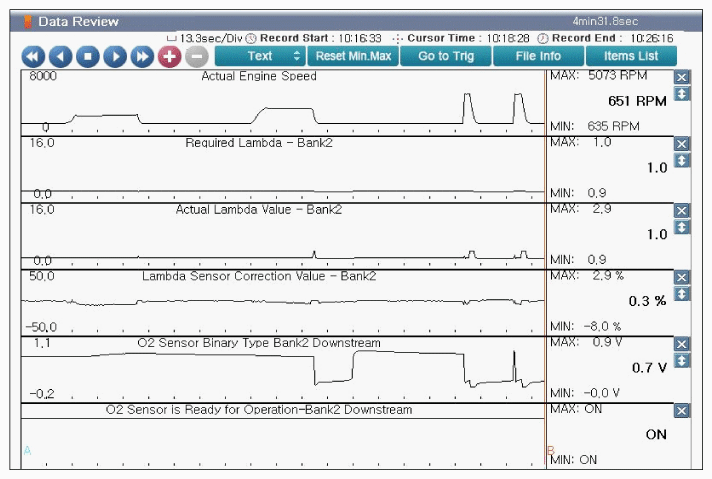Click the Go to Trig button

pyautogui.click(x=446, y=56)
